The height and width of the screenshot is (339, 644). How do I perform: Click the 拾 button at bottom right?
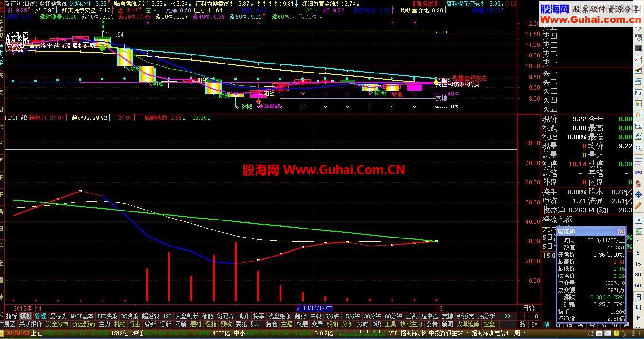click(523, 324)
